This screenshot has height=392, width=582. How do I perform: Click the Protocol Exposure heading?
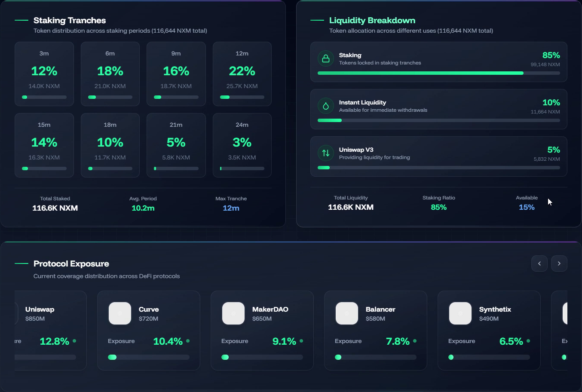[x=71, y=263]
